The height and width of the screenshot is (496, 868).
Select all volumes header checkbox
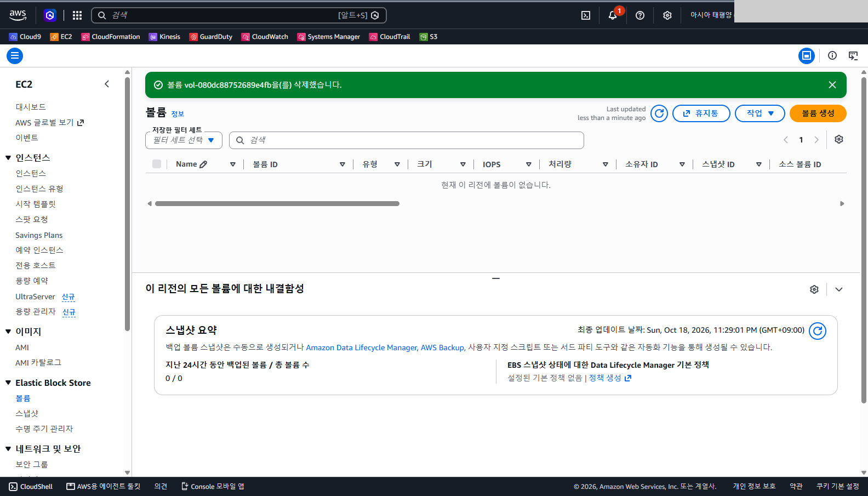click(157, 164)
